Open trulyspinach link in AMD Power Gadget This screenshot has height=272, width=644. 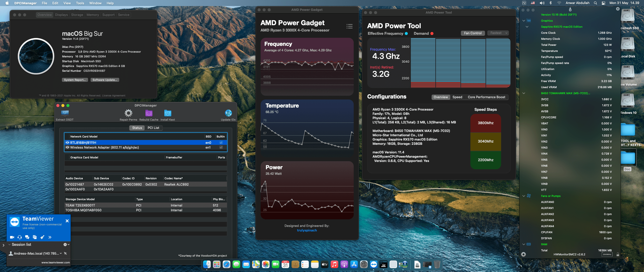click(307, 230)
